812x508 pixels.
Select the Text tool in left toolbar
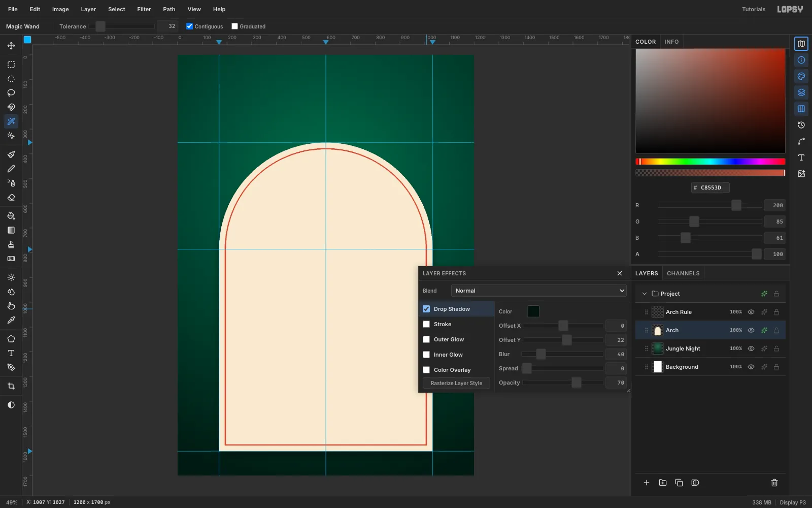[11, 353]
